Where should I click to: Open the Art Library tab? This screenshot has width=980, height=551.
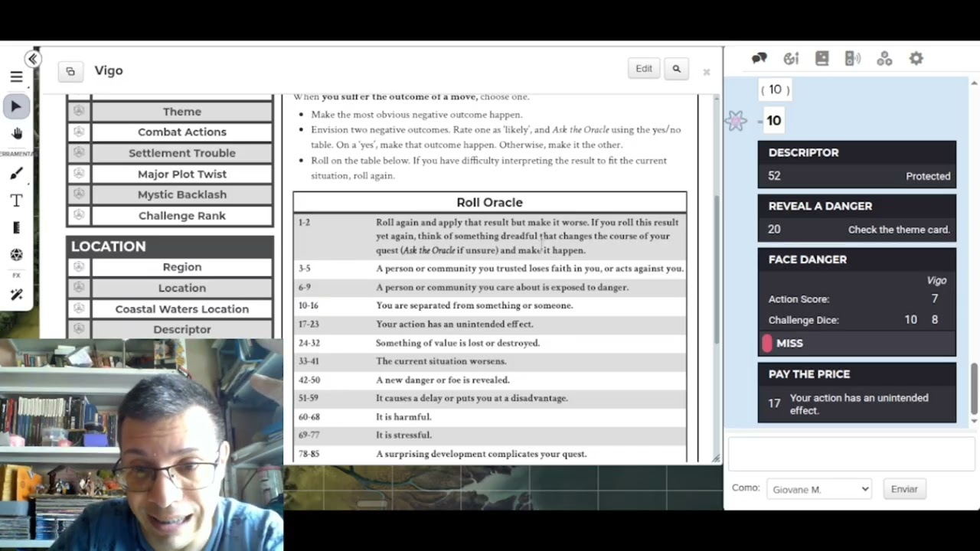[791, 59]
